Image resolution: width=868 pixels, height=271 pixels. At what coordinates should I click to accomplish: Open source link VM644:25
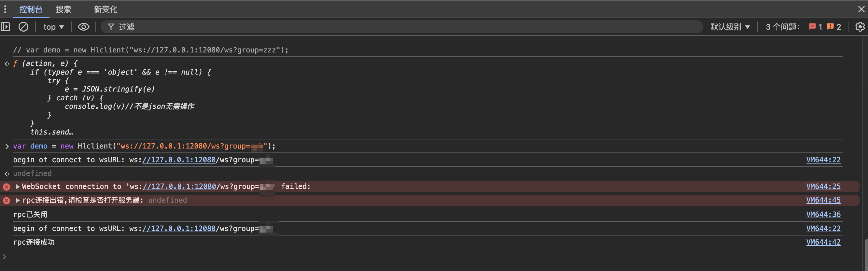click(823, 187)
